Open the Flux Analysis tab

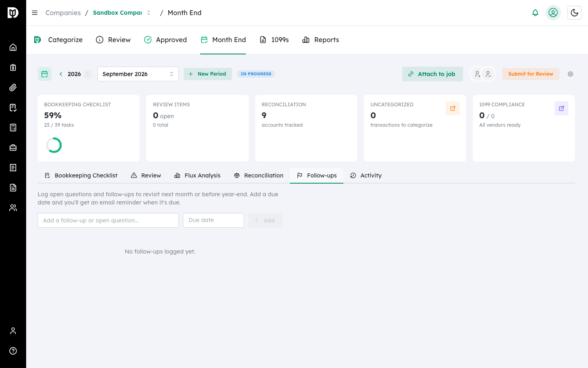(x=197, y=175)
